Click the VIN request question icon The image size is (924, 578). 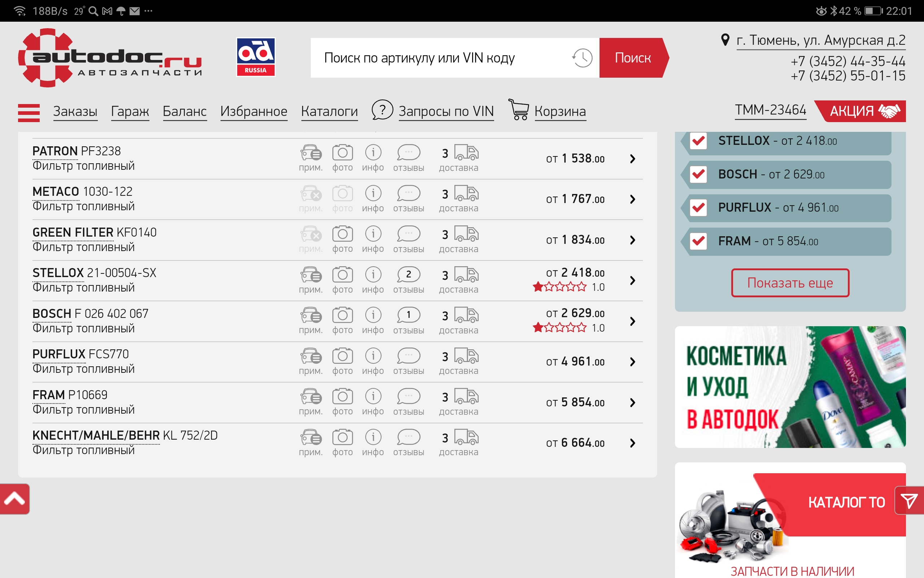pyautogui.click(x=382, y=110)
